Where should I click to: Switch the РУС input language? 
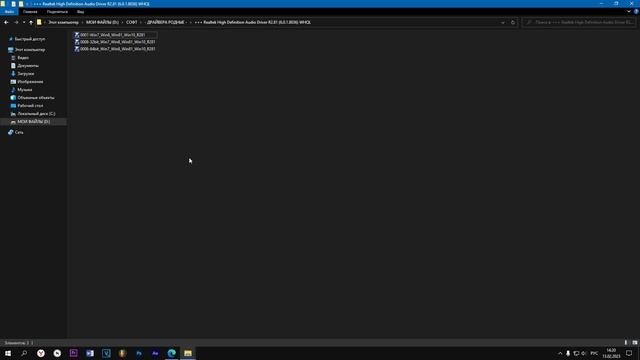(594, 353)
